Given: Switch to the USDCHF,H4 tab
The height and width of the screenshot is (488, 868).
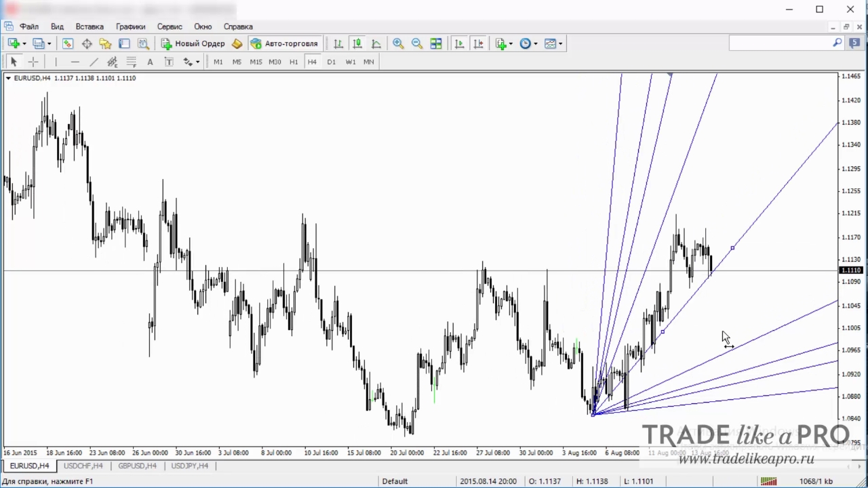Looking at the screenshot, I should point(83,466).
